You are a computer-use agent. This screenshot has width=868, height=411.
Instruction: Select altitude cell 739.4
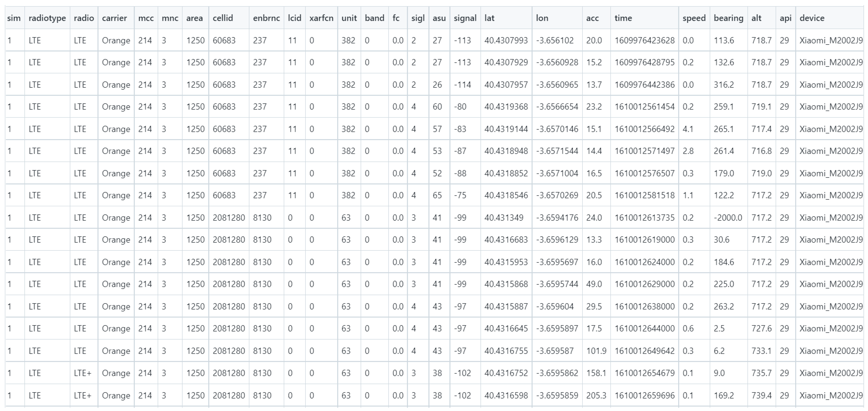click(761, 396)
